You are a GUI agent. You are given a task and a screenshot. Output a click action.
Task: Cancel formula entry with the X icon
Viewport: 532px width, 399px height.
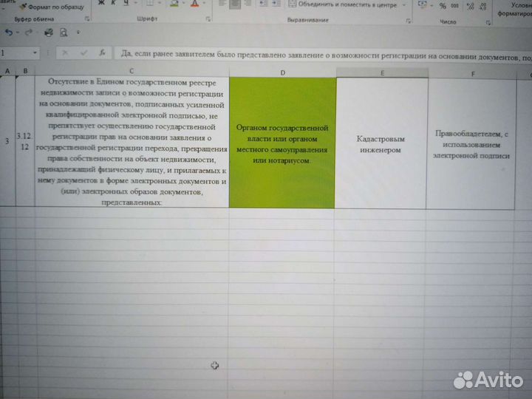65,52
